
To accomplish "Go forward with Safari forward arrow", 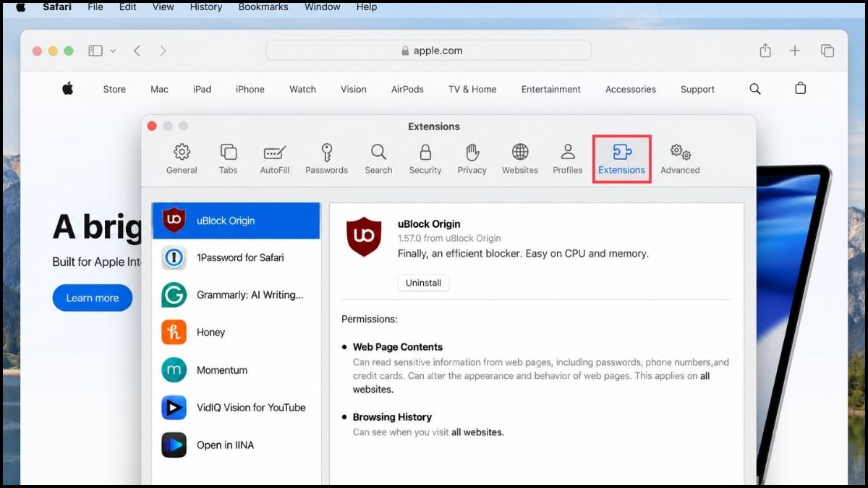I will point(163,51).
